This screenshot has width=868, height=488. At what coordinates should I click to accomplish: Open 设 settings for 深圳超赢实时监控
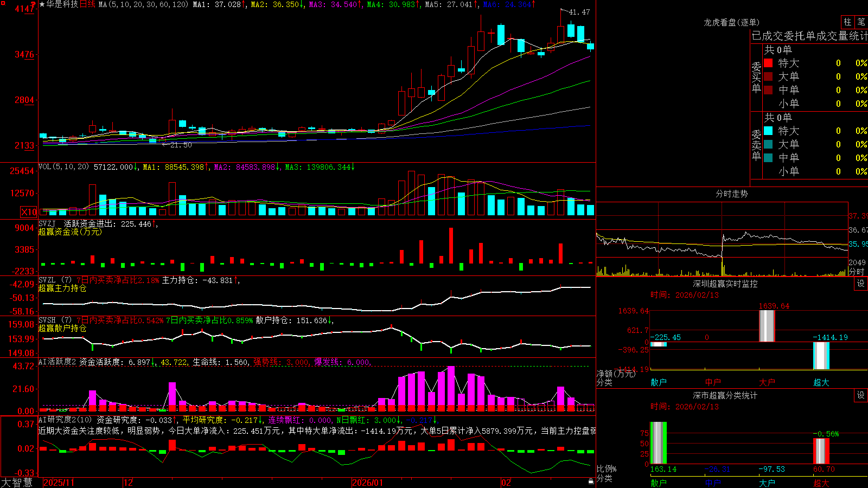click(x=861, y=284)
